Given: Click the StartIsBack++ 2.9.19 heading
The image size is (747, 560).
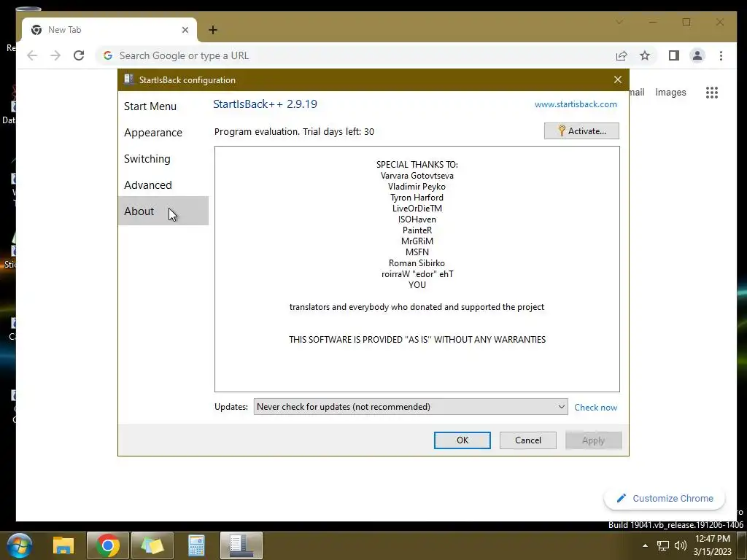Looking at the screenshot, I should pyautogui.click(x=265, y=104).
